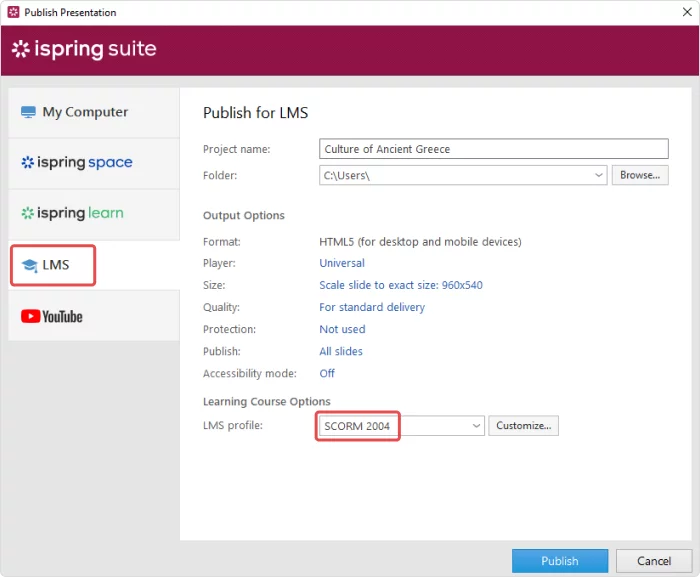Click the LMS graduation cap icon
700x577 pixels.
click(29, 265)
